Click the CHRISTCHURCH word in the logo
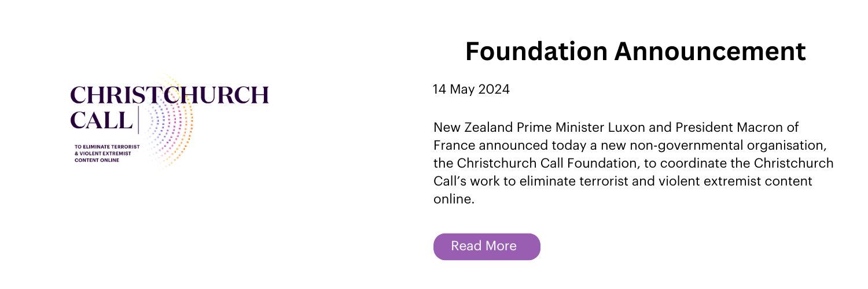This screenshot has height=289, width=868. pyautogui.click(x=169, y=95)
